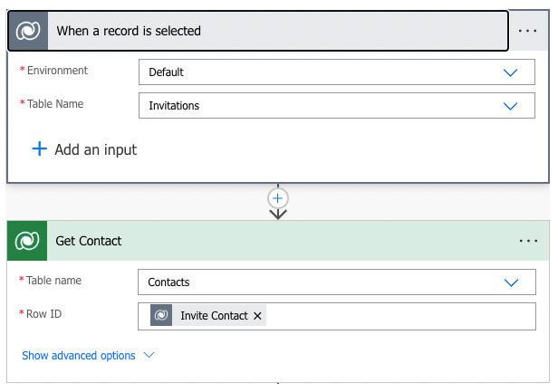Click the chevron arrow of the Invitations field
The image size is (558, 392).
tap(509, 105)
